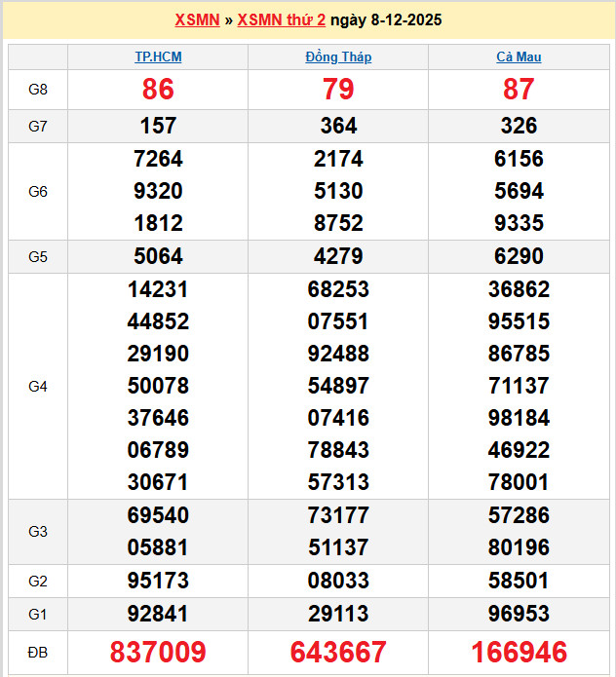Open the Đồng Tháp column link
The image size is (616, 677).
[338, 56]
